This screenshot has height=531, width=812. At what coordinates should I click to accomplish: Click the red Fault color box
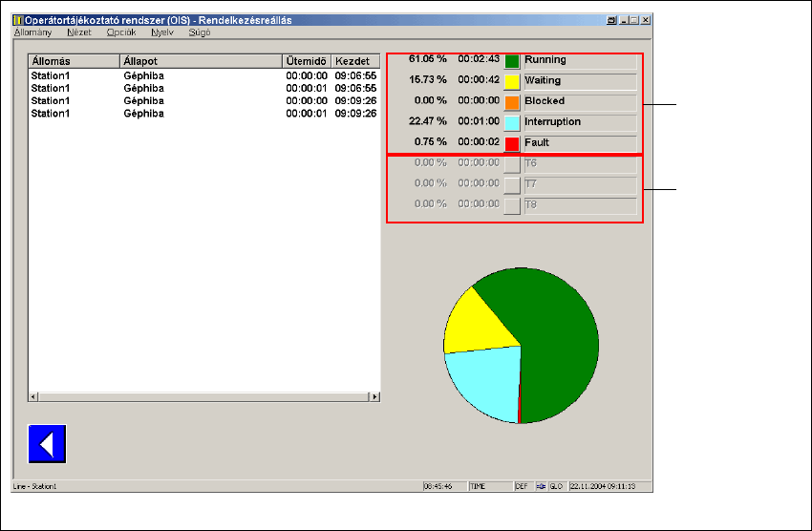coord(512,144)
